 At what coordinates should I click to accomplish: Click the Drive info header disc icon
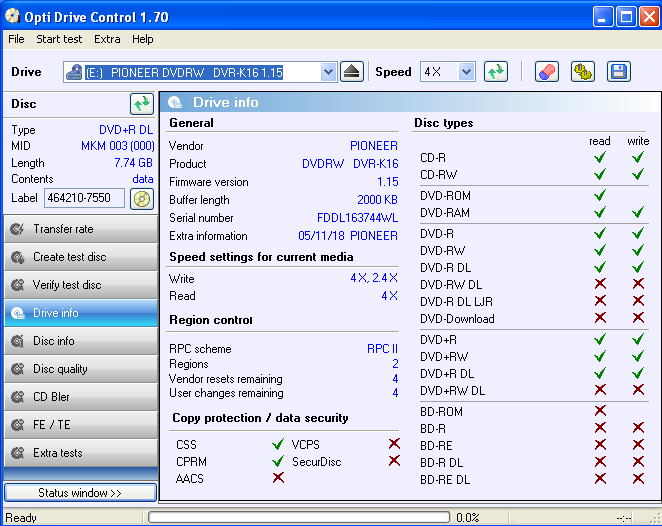click(x=175, y=102)
